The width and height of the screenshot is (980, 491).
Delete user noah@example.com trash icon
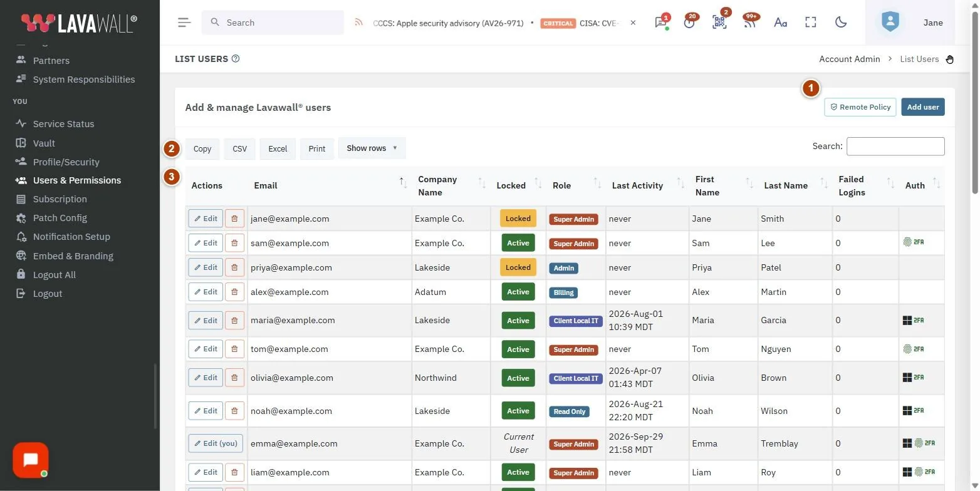tap(234, 411)
